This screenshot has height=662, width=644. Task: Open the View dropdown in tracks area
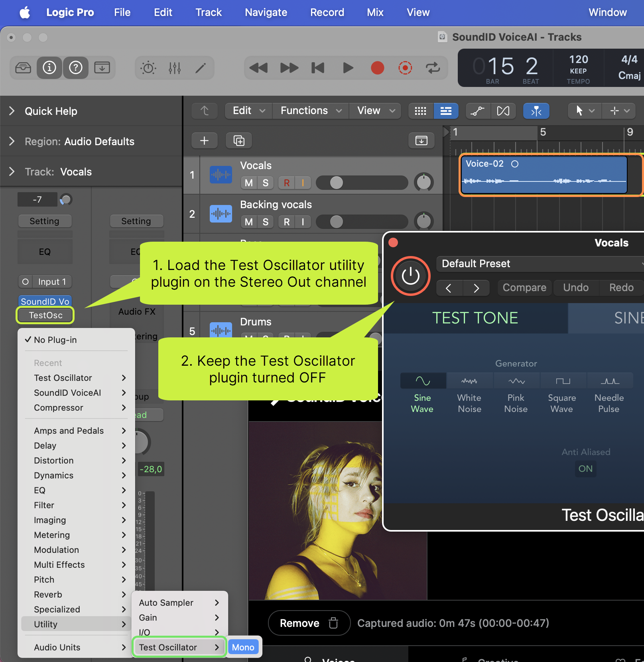[x=376, y=111]
